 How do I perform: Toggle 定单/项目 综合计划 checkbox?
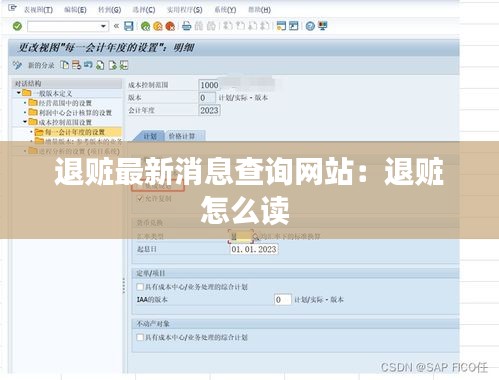(x=140, y=287)
